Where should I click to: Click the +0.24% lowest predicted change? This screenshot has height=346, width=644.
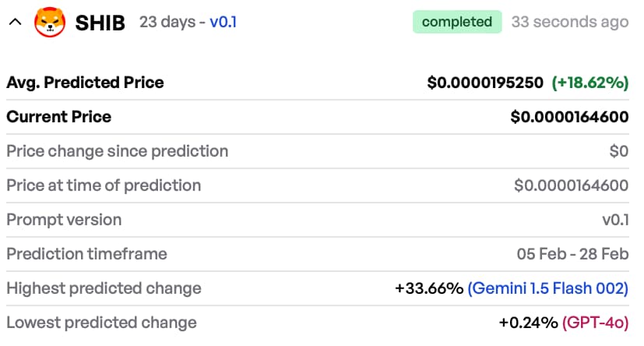(x=528, y=323)
